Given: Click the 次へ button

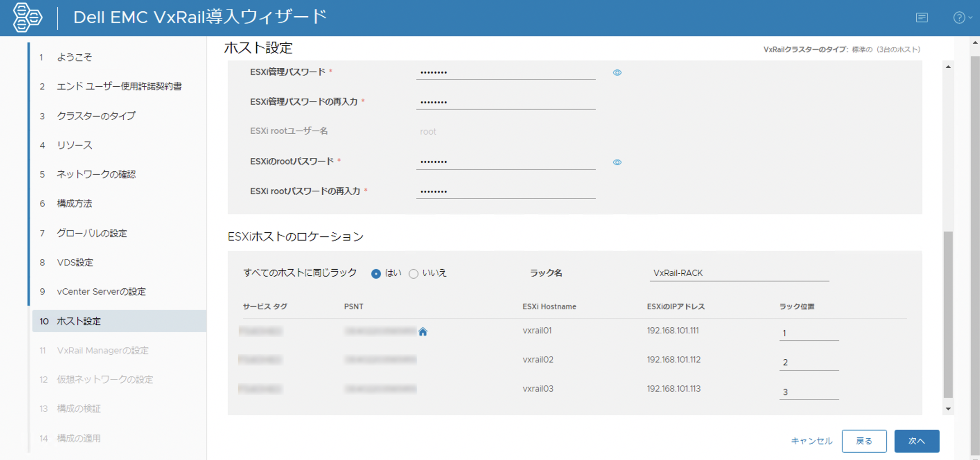Looking at the screenshot, I should [x=916, y=441].
